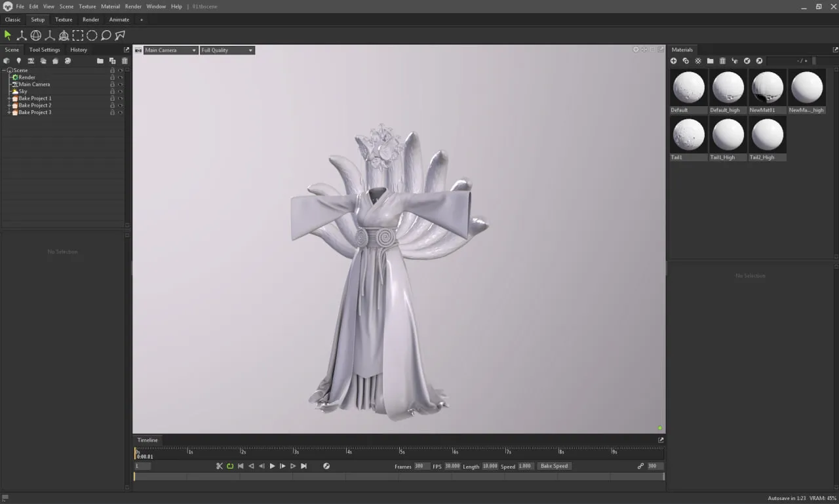839x504 pixels.
Task: Open the Full Quality dropdown
Action: (227, 50)
